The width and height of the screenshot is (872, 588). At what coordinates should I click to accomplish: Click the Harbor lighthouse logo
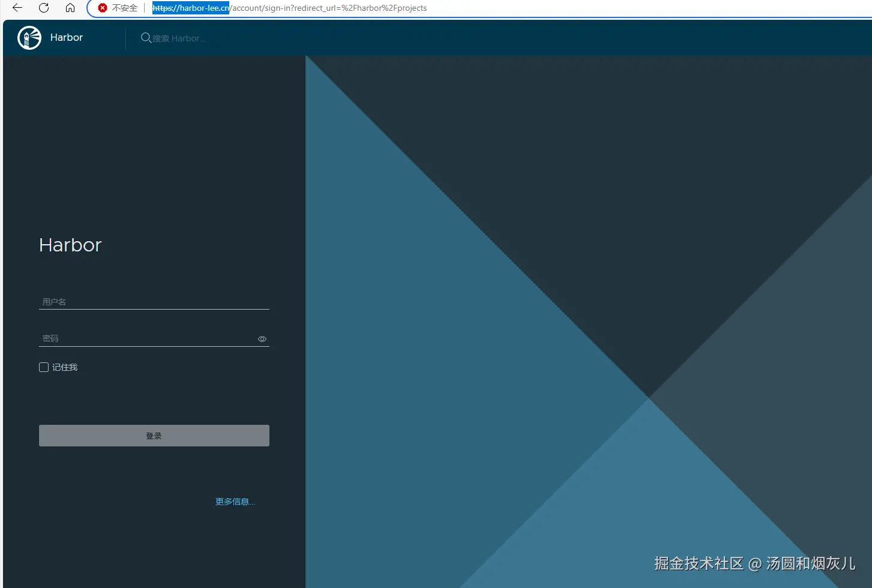tap(29, 38)
